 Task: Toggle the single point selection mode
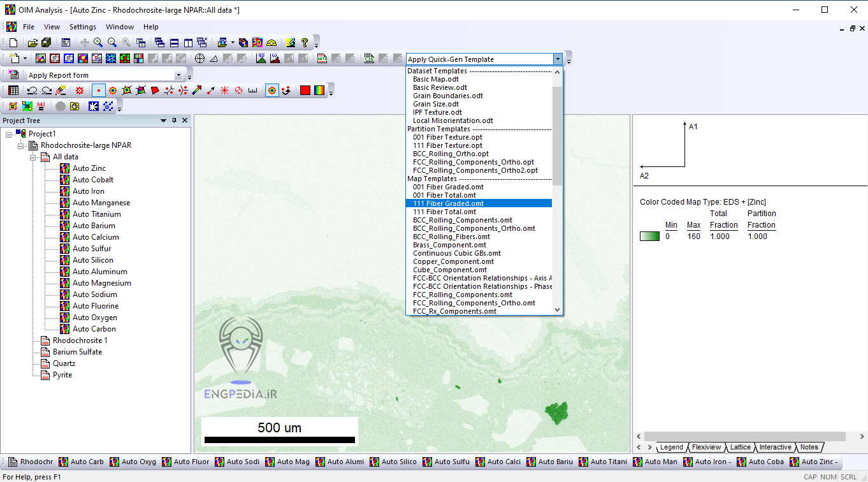point(98,91)
